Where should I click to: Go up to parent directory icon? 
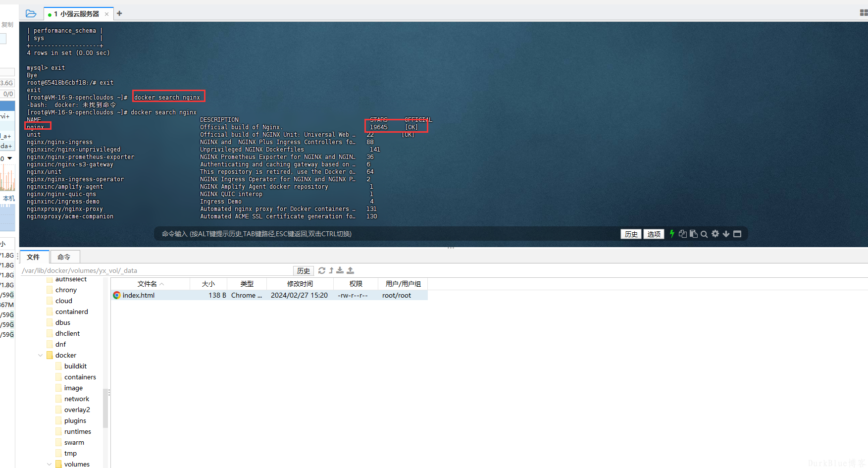(331, 270)
